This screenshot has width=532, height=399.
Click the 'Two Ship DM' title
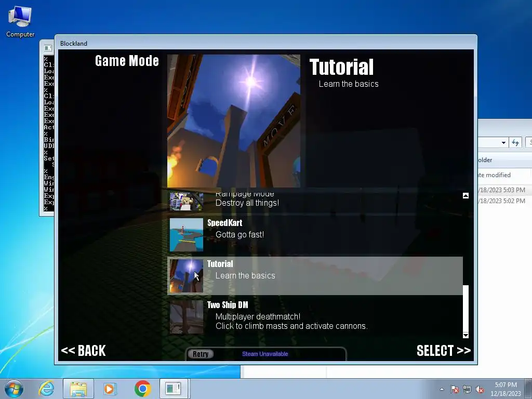click(228, 305)
